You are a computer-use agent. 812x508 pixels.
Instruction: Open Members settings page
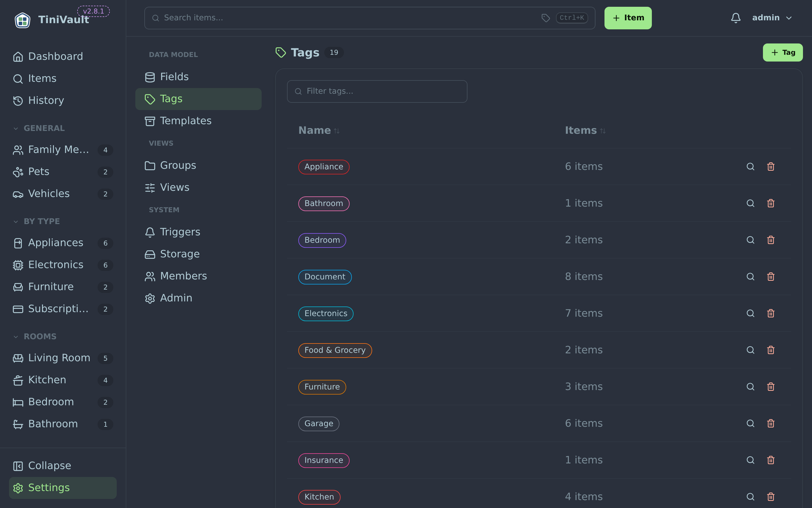point(198,276)
